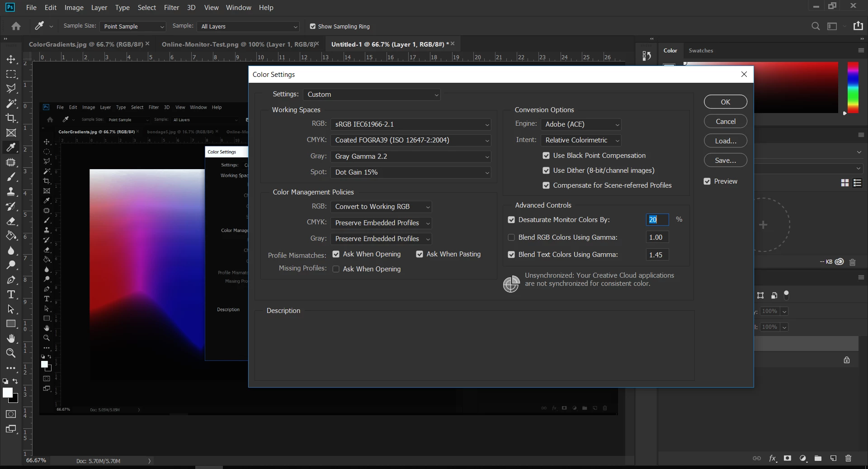
Task: Uncheck Use Black Point Compensation
Action: (x=546, y=156)
